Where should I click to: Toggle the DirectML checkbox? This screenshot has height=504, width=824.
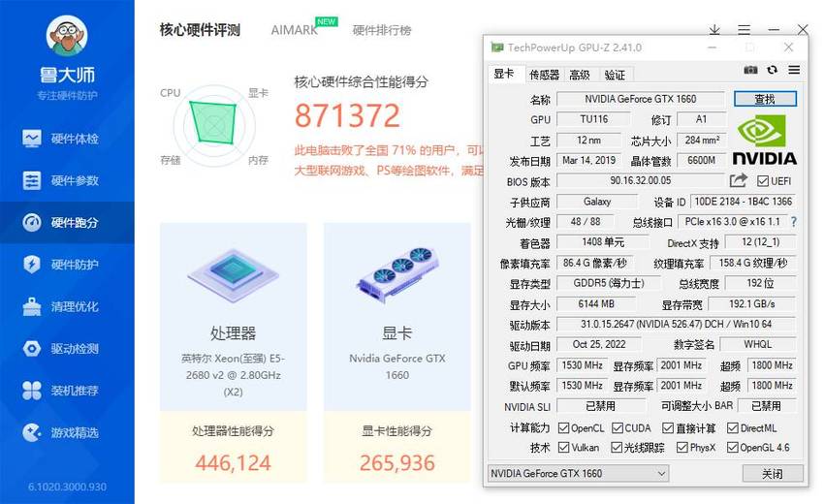pos(733,428)
